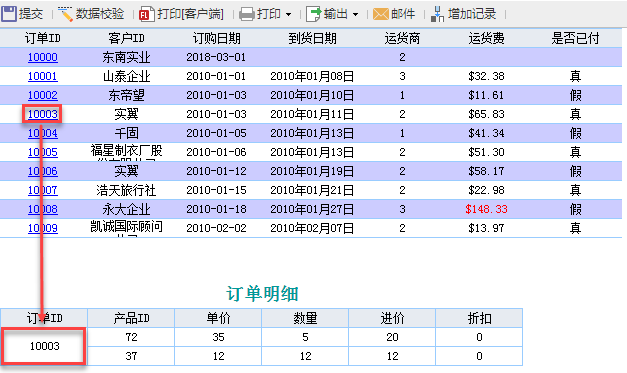This screenshot has height=373, width=627.
Task: Expand the 输出 dropdown arrow
Action: pyautogui.click(x=355, y=15)
